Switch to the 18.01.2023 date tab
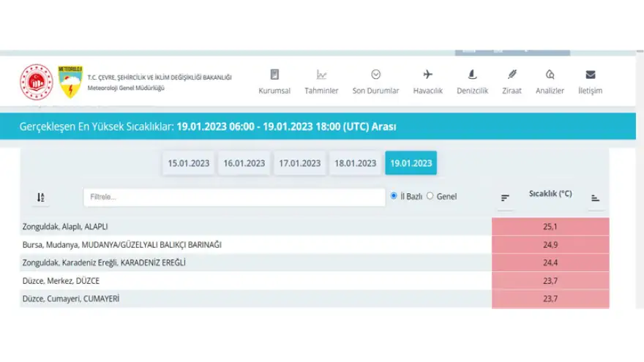This screenshot has height=362, width=644. point(355,163)
